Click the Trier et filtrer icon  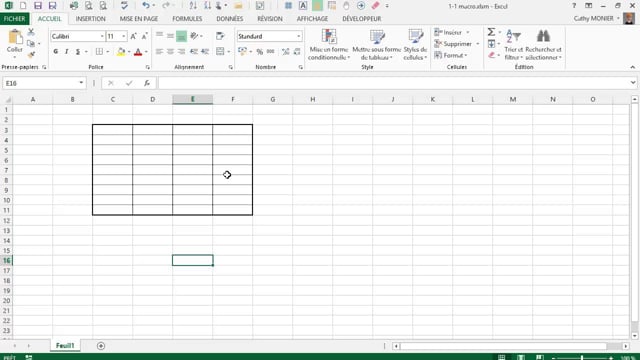click(x=513, y=36)
